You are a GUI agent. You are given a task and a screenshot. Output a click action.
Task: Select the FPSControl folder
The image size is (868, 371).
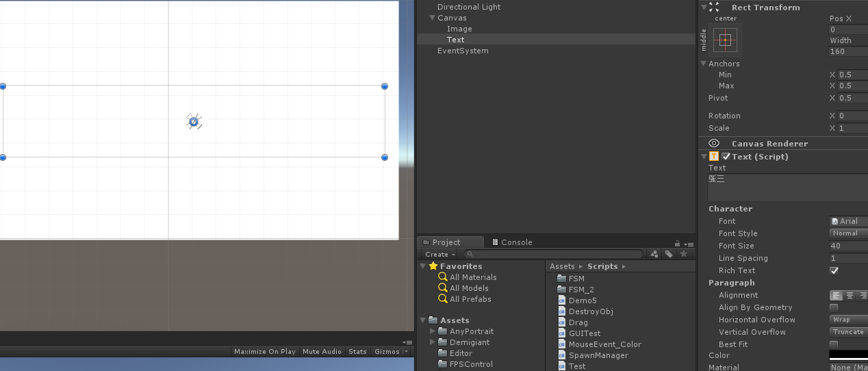471,364
